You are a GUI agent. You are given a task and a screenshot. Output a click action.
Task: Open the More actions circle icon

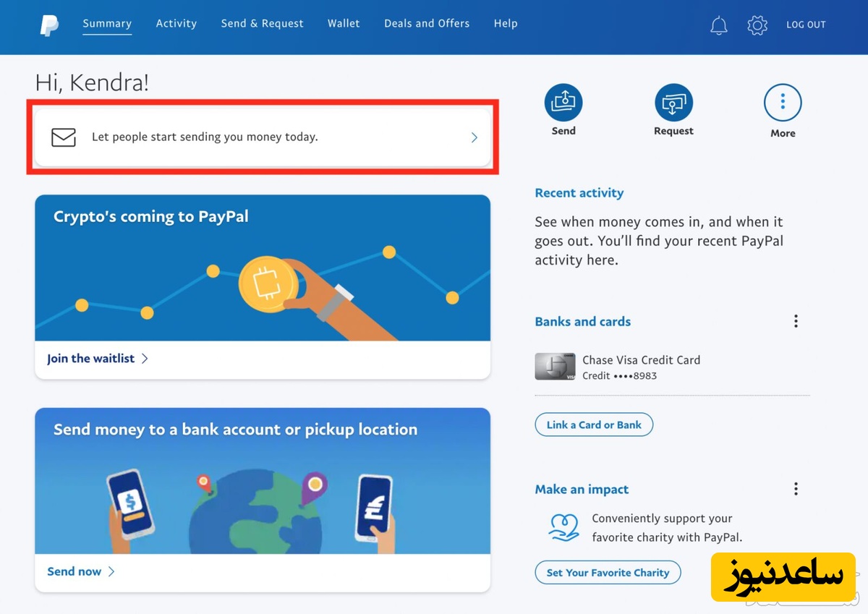783,103
